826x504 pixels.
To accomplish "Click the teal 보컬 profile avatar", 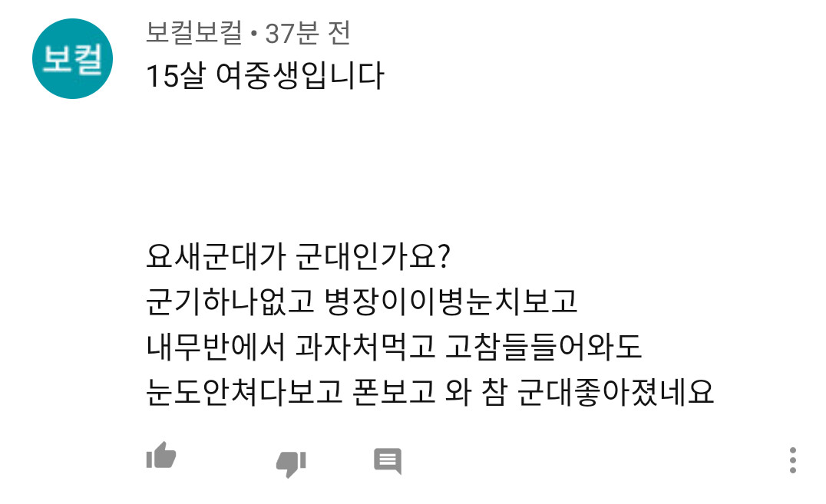I will [x=73, y=58].
